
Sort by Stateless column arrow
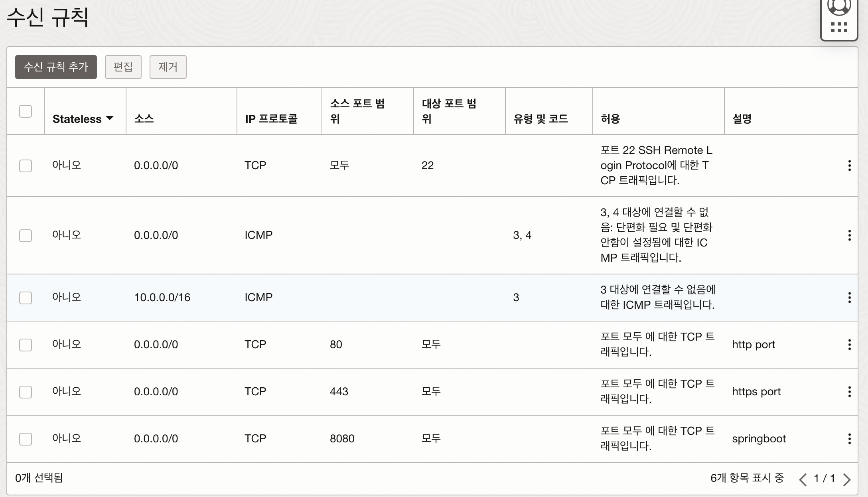110,118
